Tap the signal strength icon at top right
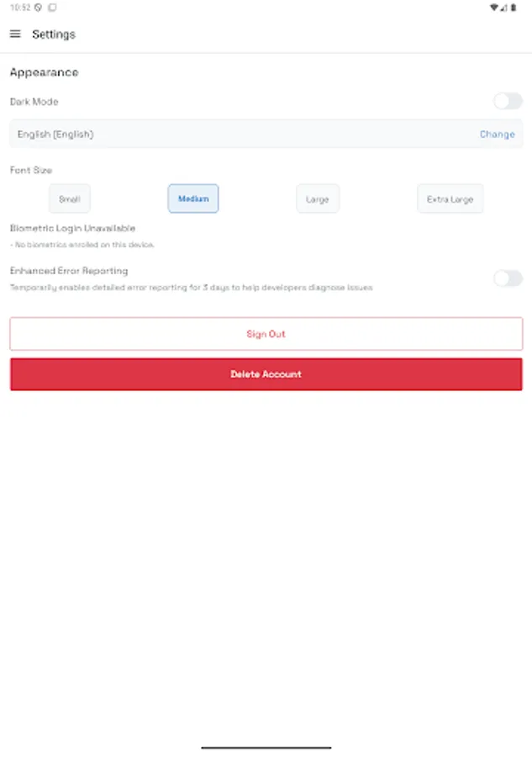Image resolution: width=532 pixels, height=757 pixels. (503, 8)
